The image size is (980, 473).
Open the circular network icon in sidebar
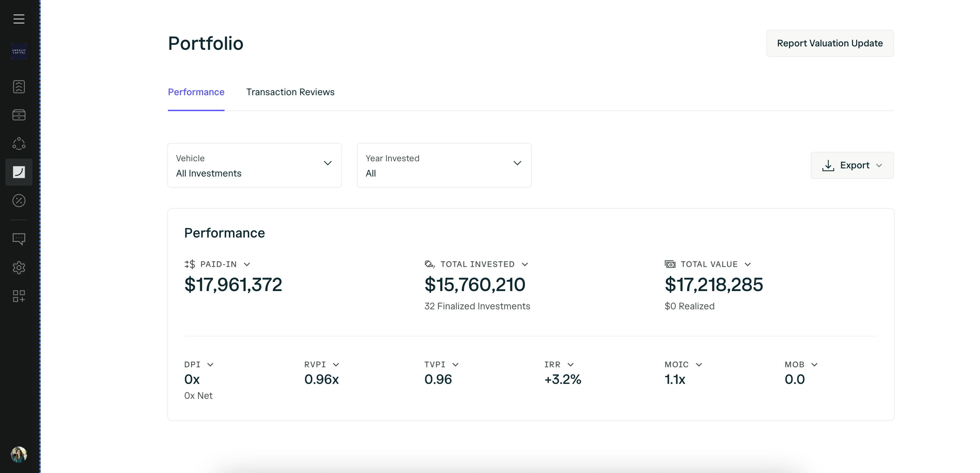pyautogui.click(x=19, y=143)
